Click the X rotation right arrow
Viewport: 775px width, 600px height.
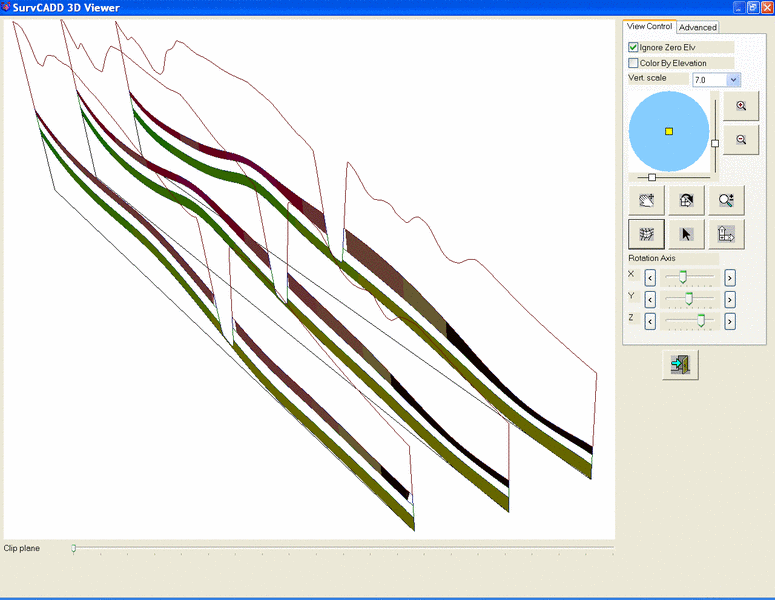point(730,278)
